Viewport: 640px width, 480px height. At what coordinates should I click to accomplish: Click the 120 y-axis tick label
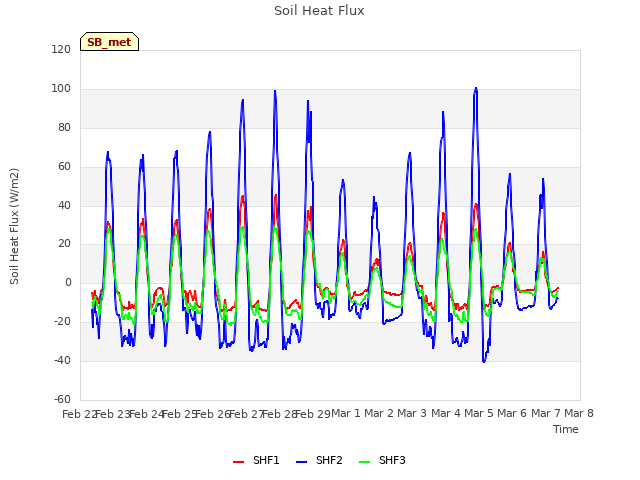tap(61, 49)
